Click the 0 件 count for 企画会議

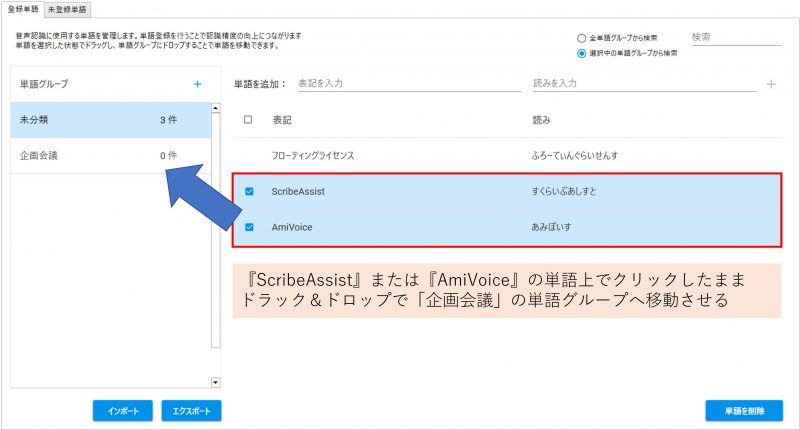point(168,156)
